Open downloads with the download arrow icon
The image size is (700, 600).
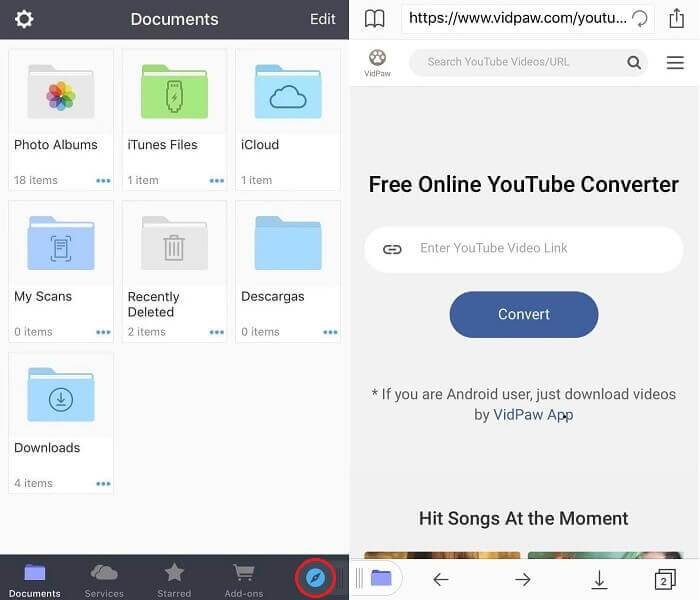(x=599, y=579)
